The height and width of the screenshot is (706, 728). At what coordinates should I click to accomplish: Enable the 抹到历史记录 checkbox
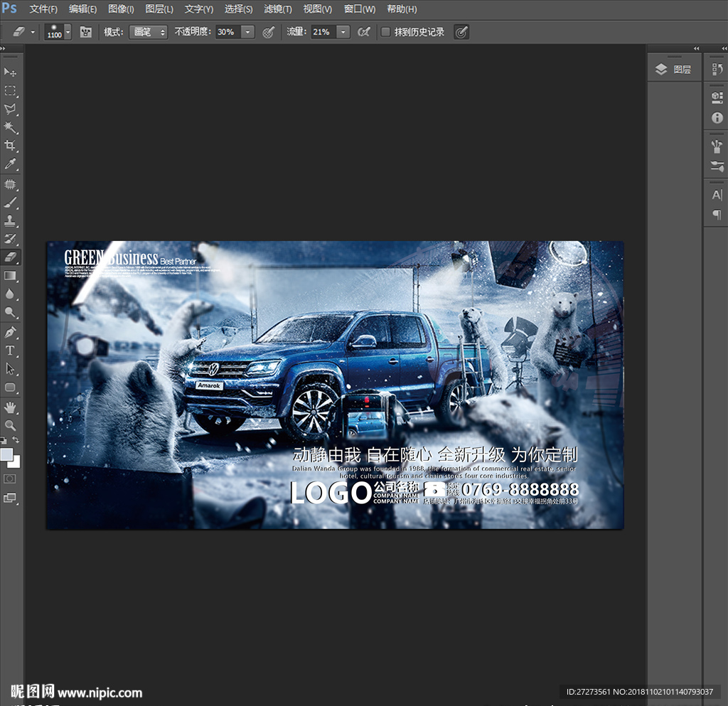pyautogui.click(x=385, y=32)
